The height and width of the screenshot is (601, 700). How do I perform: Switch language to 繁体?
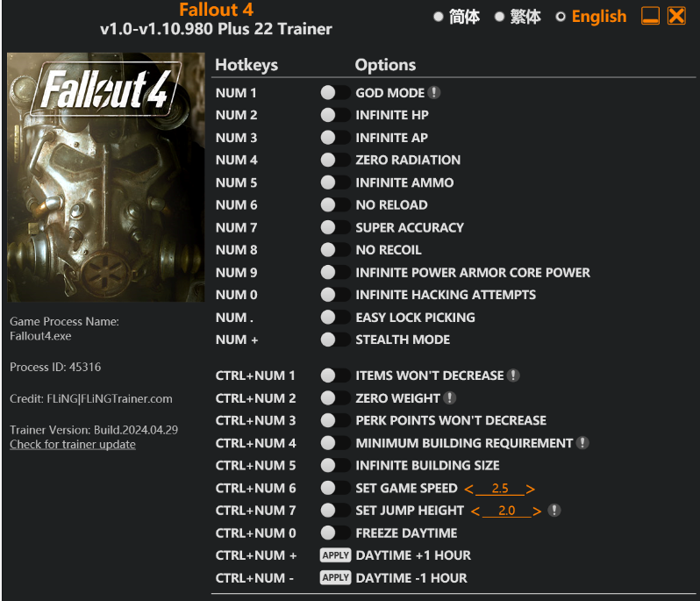pos(518,17)
